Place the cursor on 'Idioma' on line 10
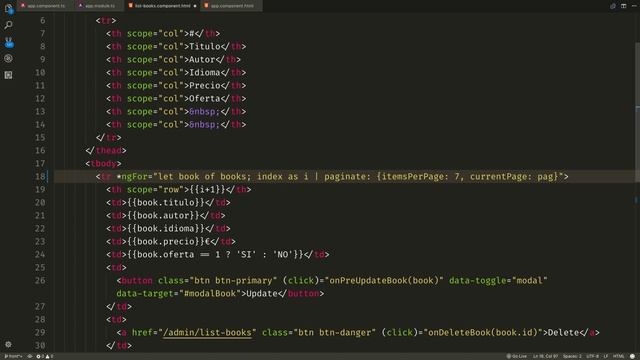Screen dimensions: 640x360 (x=204, y=73)
